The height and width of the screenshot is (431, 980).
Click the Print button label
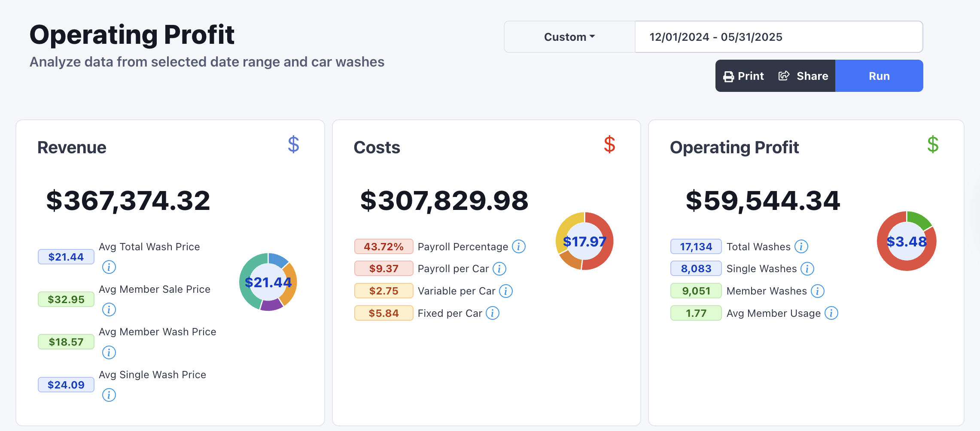(751, 76)
